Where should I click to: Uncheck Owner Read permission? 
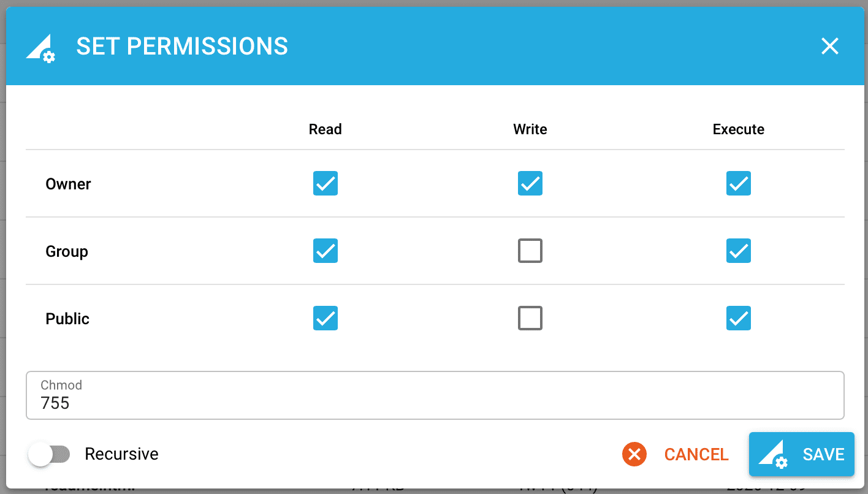[x=325, y=183]
